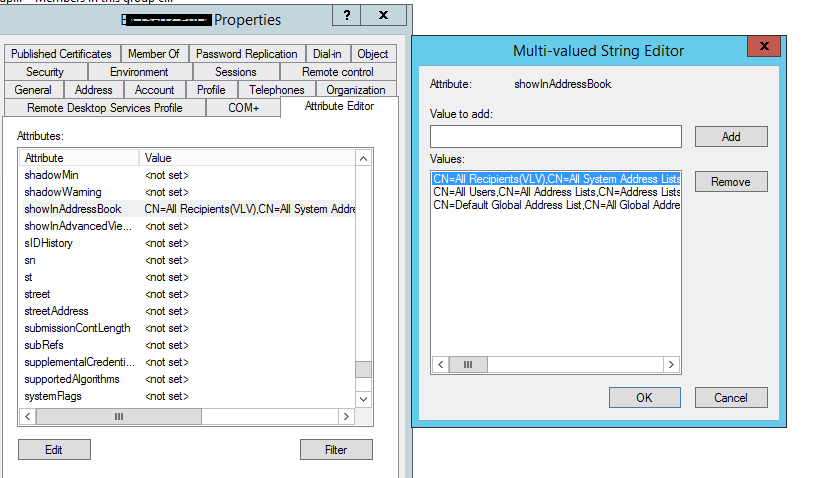
Task: Select the Account tab
Action: point(155,90)
